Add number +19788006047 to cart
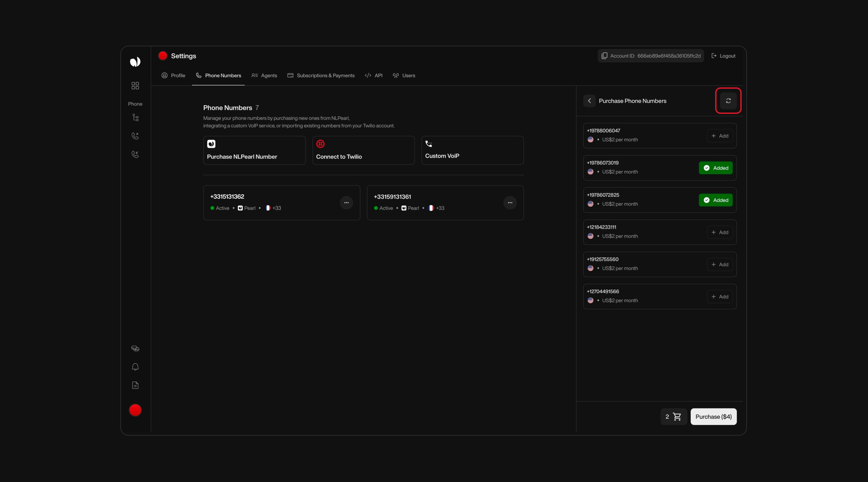 (720, 136)
